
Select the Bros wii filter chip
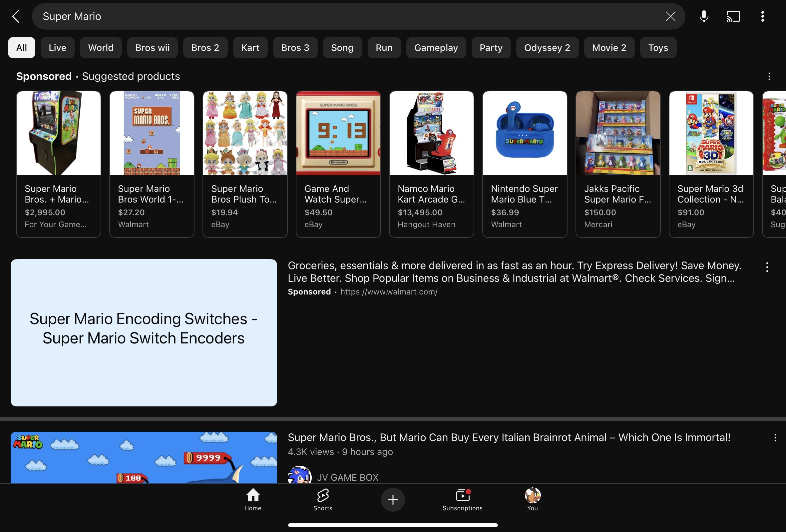(x=153, y=48)
